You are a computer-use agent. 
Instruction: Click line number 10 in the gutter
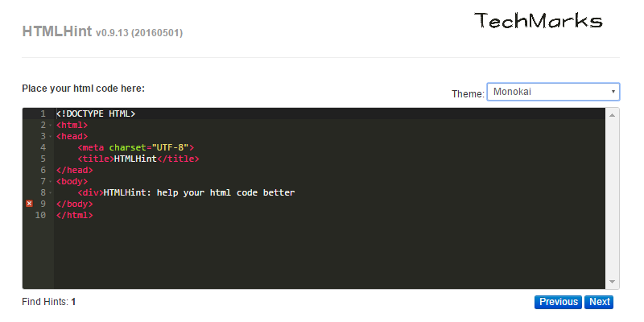tap(40, 215)
